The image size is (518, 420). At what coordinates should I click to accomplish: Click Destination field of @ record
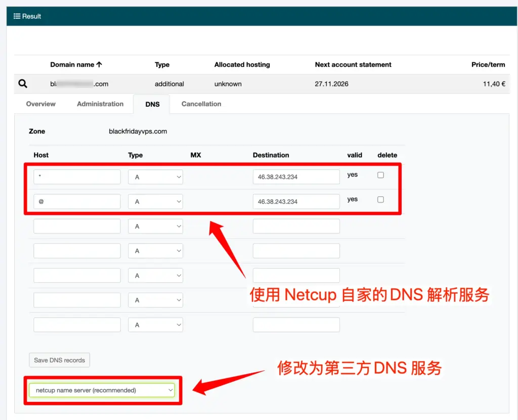[296, 201]
